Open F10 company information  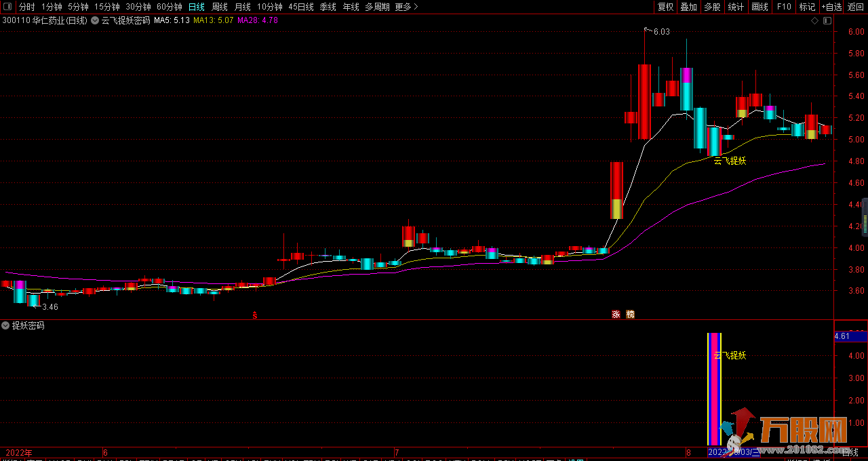[x=784, y=7]
